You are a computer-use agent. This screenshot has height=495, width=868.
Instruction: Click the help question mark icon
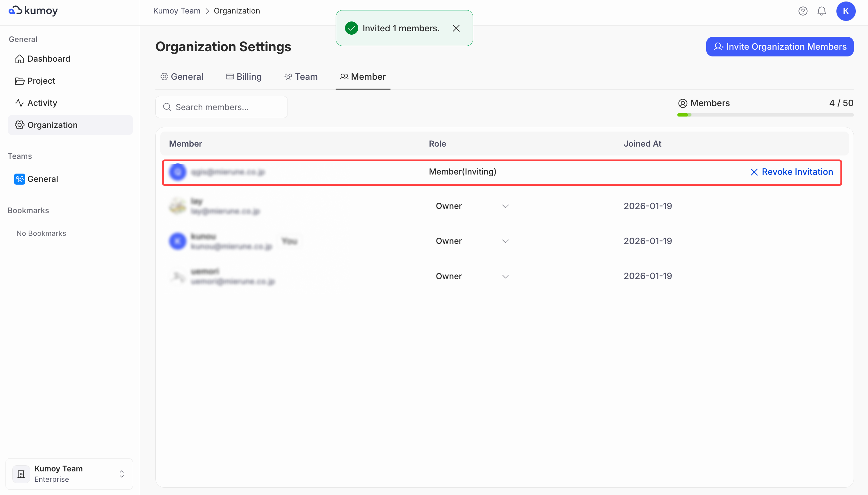[802, 11]
